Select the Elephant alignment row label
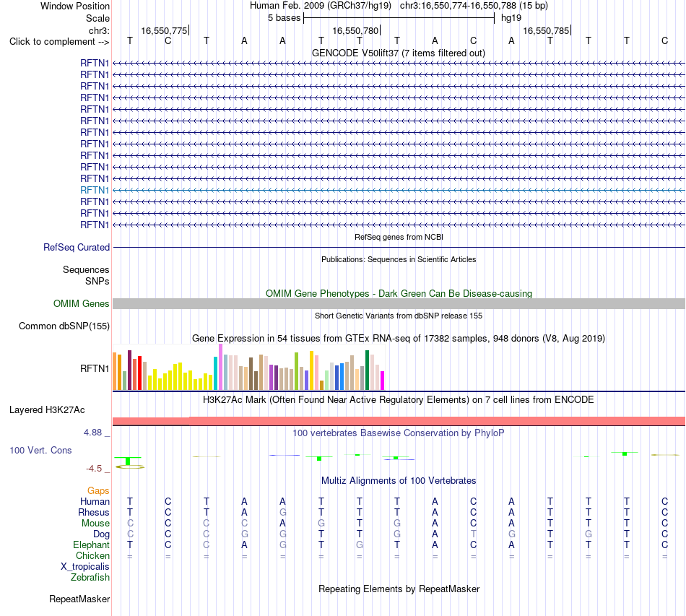Viewport: 686px width, 616px height. (92, 545)
